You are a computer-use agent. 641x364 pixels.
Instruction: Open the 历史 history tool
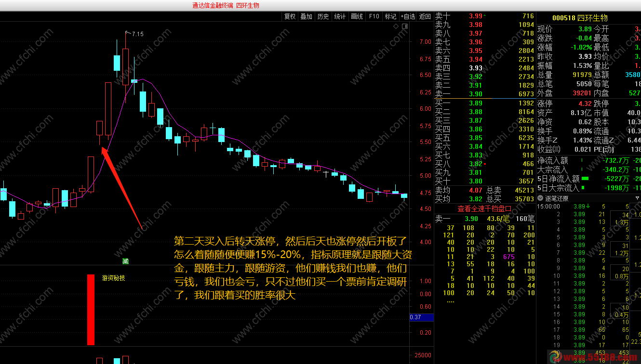(323, 16)
